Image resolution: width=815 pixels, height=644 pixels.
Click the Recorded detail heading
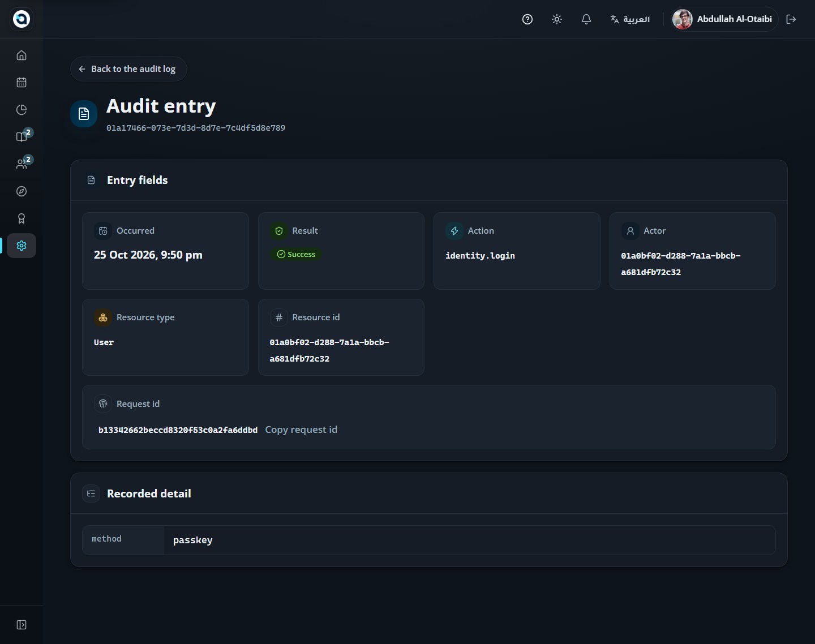pyautogui.click(x=149, y=493)
